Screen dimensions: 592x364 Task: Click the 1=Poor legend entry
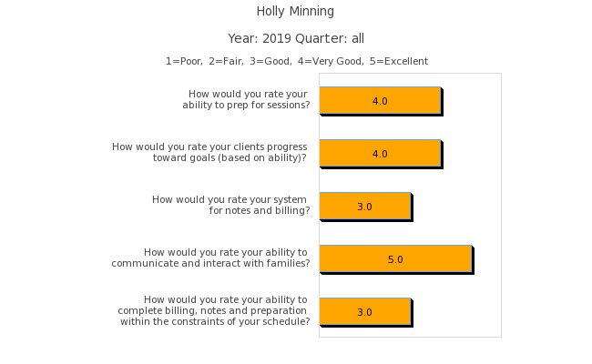[x=185, y=62]
